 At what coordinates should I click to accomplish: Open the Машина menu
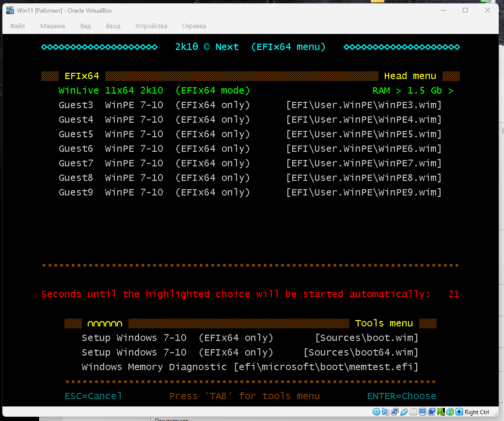[x=52, y=26]
